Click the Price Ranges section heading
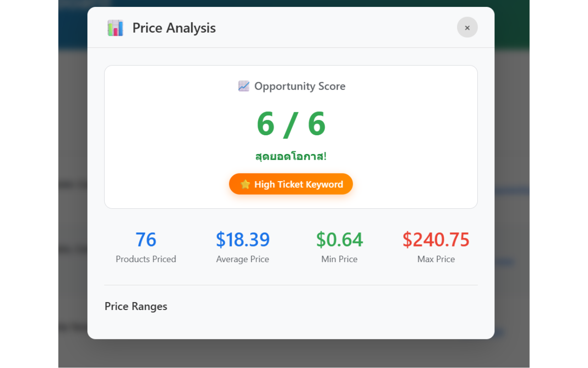588x368 pixels. point(136,306)
